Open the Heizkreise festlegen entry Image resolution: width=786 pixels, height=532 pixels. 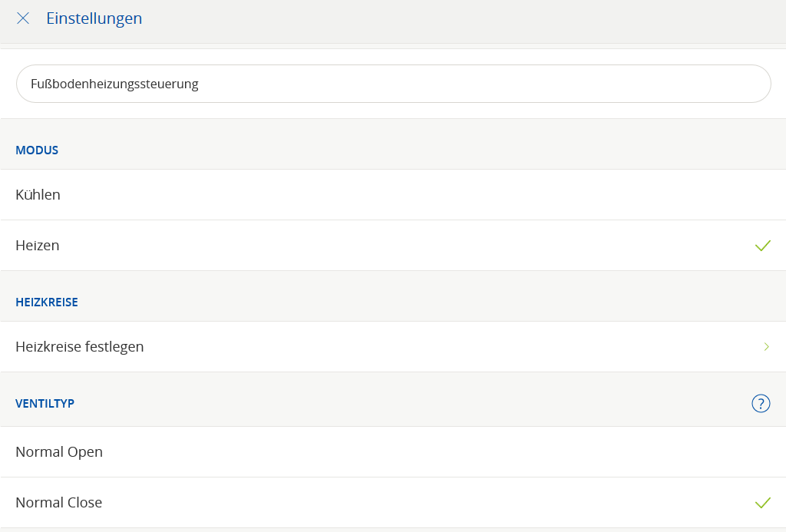click(80, 347)
